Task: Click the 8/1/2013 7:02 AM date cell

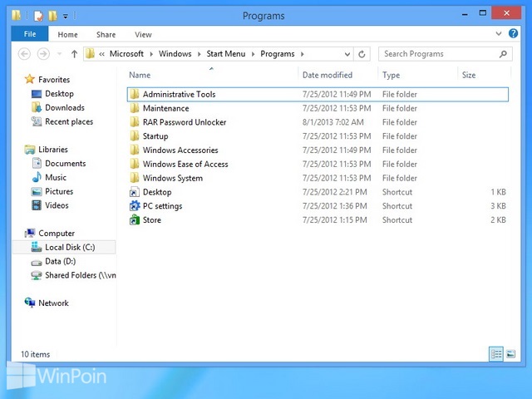Action: tap(332, 122)
